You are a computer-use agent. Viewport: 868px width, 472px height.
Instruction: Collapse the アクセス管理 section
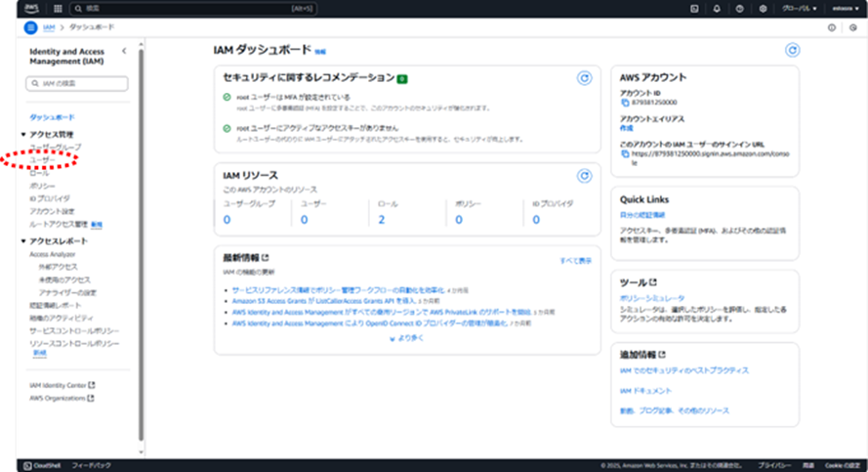(23, 135)
